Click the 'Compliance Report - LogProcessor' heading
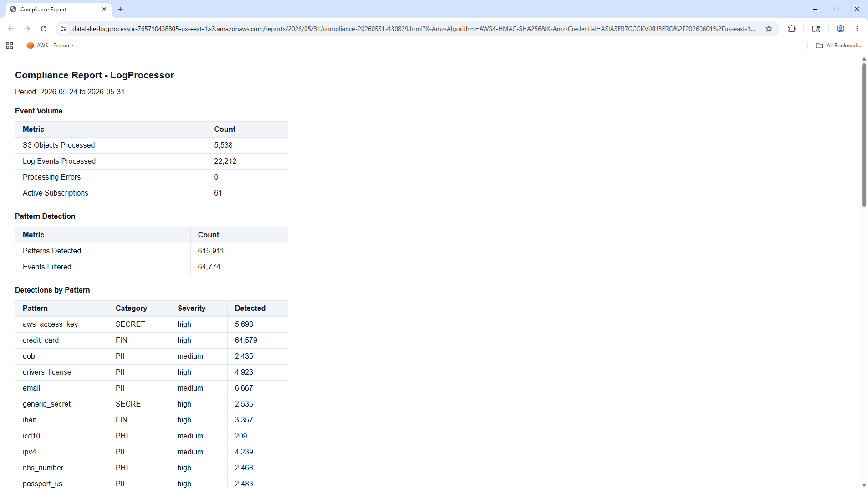868x489 pixels. [94, 75]
